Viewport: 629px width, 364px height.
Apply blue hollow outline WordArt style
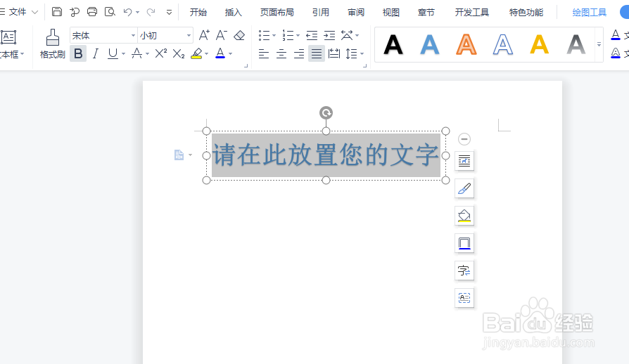[x=502, y=44]
